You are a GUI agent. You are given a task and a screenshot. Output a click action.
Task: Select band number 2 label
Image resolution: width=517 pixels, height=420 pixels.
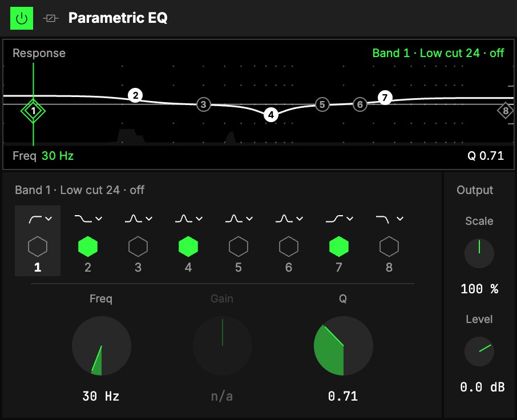pos(88,268)
